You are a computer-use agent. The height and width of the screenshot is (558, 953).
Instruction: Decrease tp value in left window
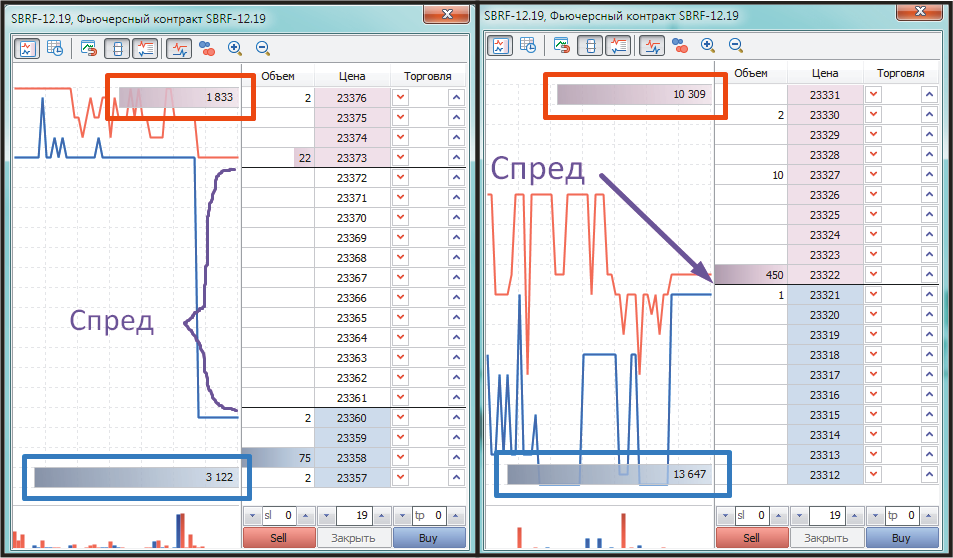(402, 516)
